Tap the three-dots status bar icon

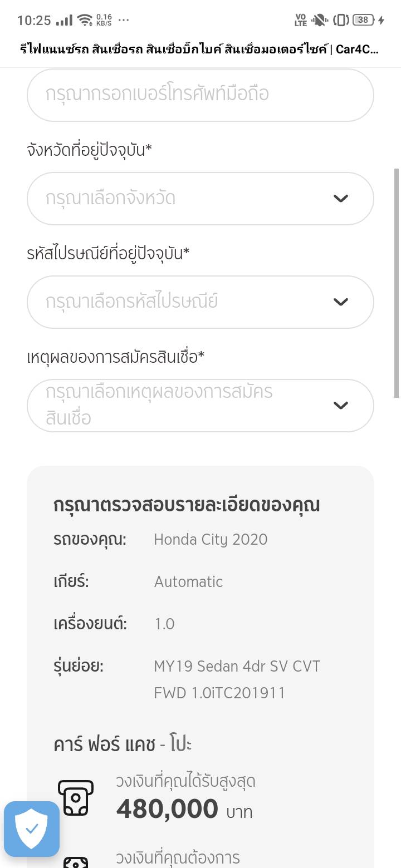tap(124, 20)
